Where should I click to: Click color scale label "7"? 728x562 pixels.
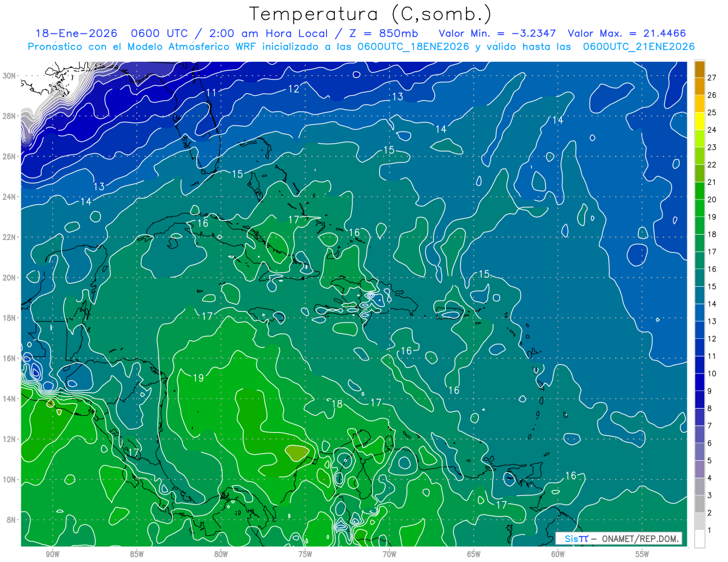tap(710, 426)
